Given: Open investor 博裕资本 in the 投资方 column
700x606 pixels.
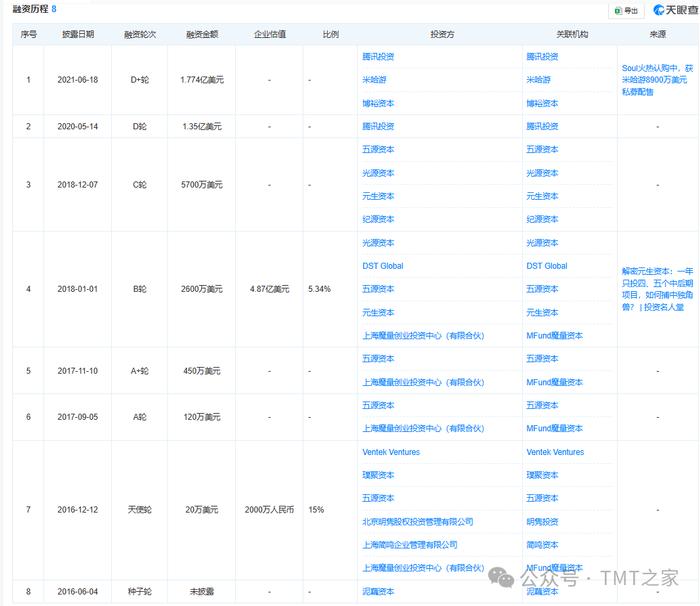Looking at the screenshot, I should coord(378,103).
